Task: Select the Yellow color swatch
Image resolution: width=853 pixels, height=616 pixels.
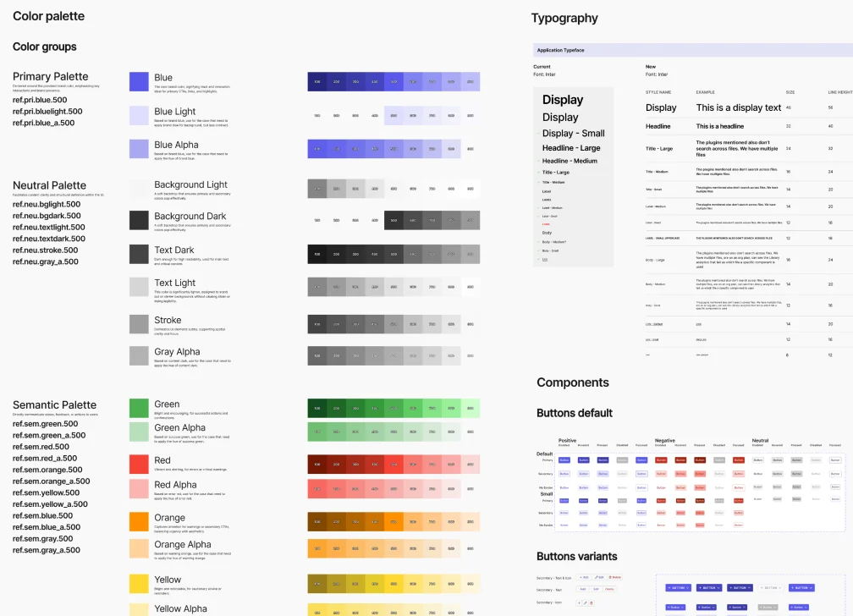Action: tap(139, 583)
